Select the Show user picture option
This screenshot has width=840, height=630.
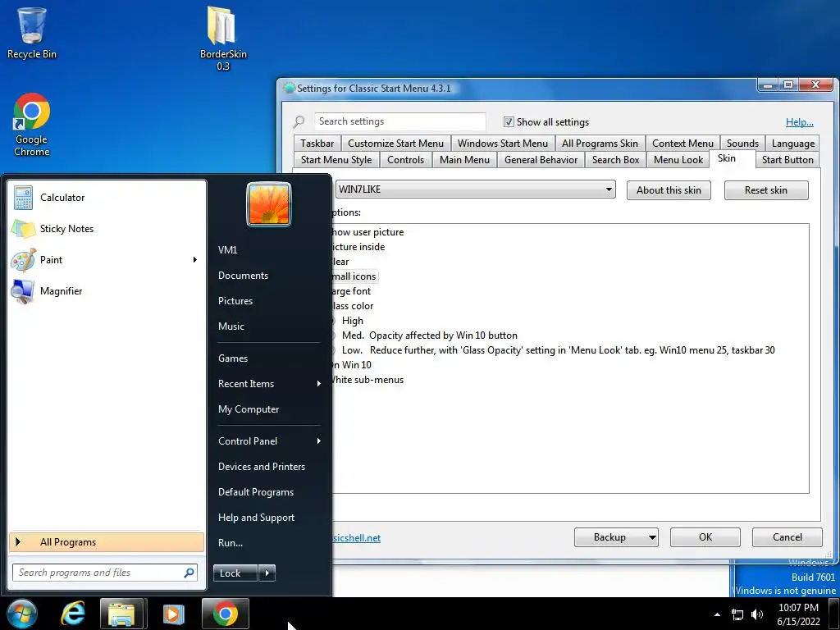(367, 232)
